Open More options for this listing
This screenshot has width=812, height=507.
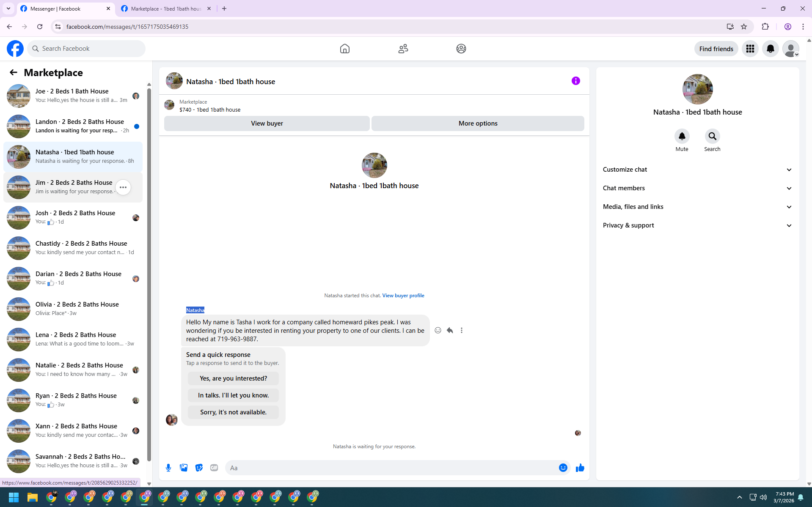pos(478,123)
